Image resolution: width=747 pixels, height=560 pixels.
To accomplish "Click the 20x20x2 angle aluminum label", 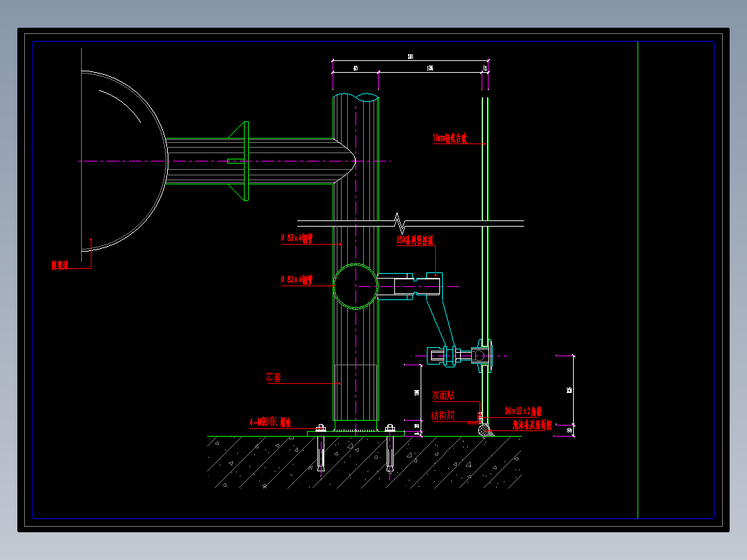I will 523,411.
